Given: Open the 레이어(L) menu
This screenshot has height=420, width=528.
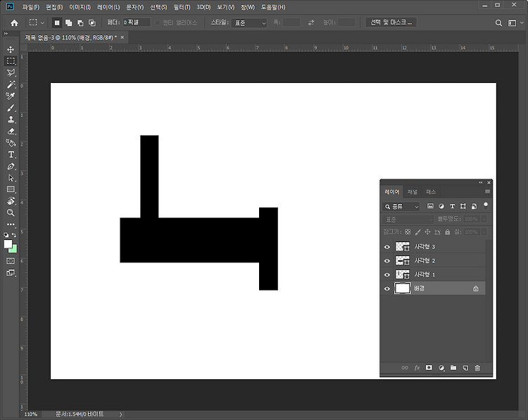Looking at the screenshot, I should [108, 7].
